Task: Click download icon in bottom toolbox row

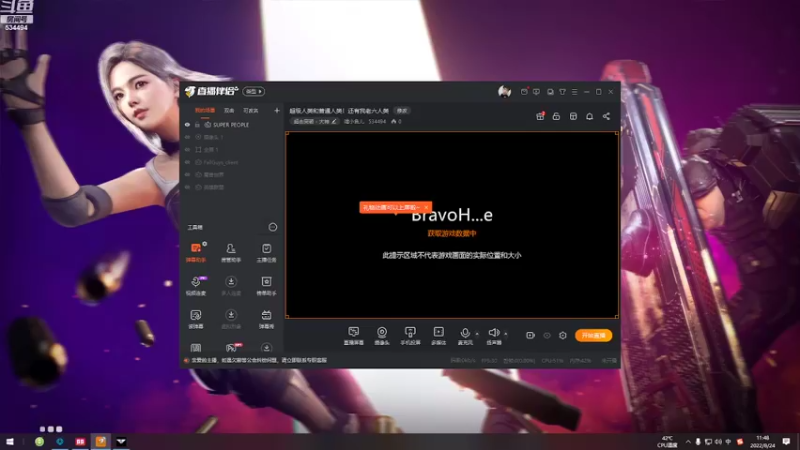Action: [266, 348]
